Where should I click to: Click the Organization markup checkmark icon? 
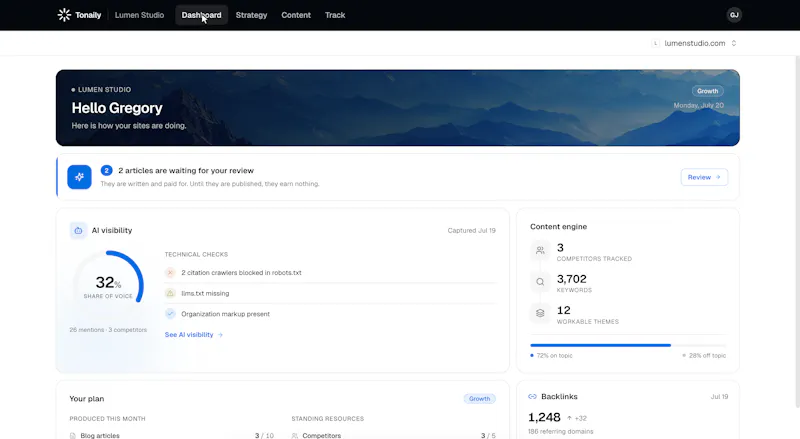point(170,314)
